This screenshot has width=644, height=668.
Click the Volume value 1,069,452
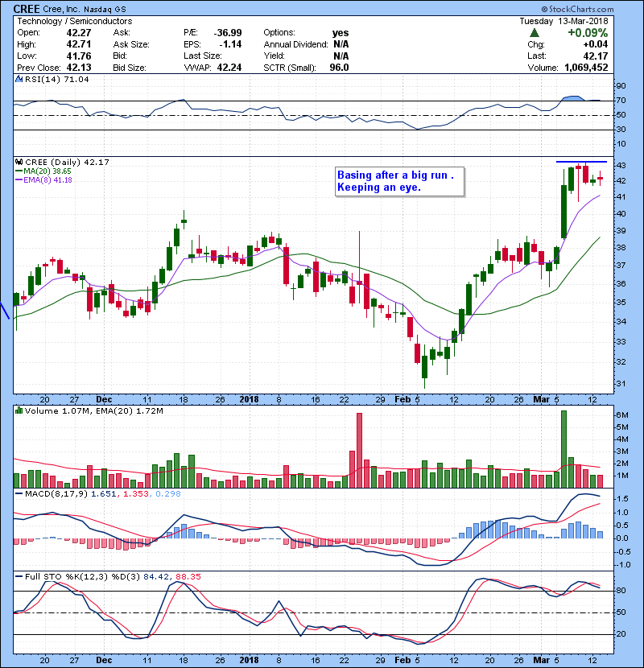pos(586,68)
